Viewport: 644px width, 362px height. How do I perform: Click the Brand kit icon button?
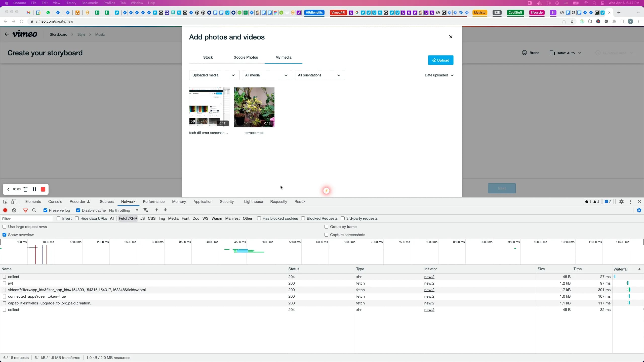530,53
